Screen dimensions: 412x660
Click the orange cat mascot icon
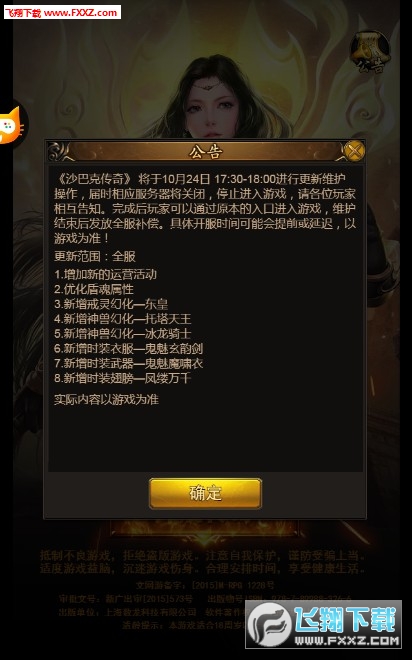11,125
